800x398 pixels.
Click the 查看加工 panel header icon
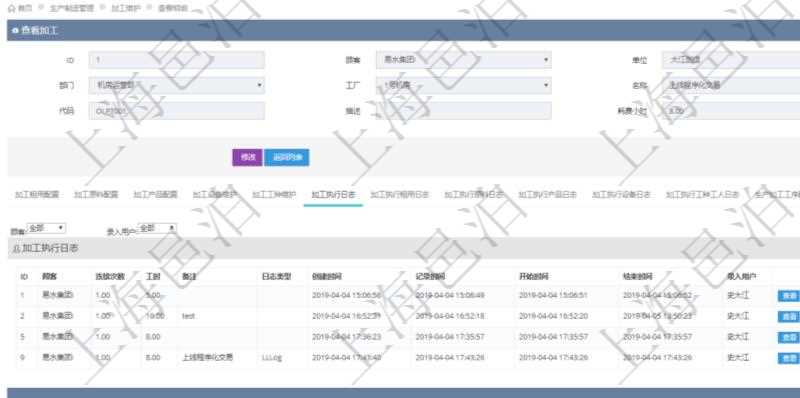(15, 31)
